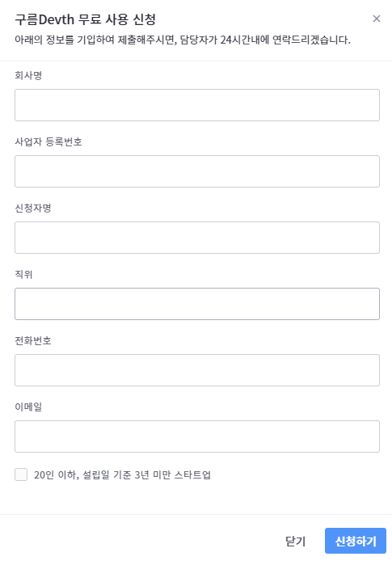Click the 24시간내 연락 description sentence
The image size is (392, 565).
coord(183,40)
